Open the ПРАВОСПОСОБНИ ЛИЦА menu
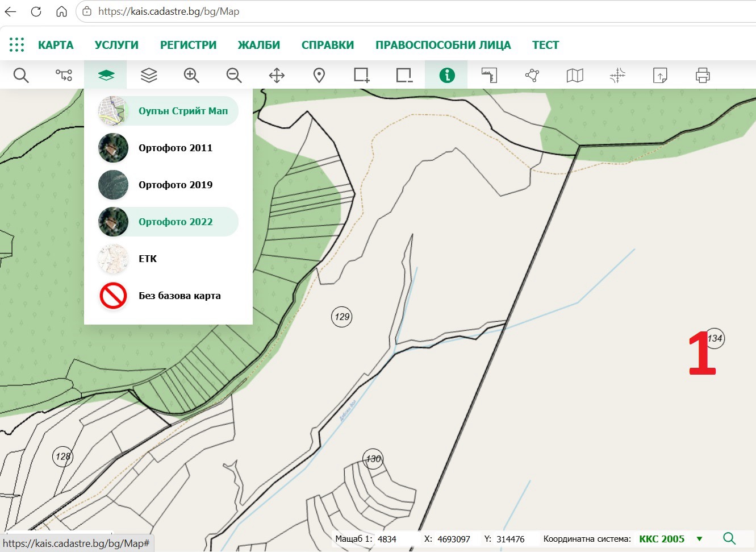The width and height of the screenshot is (756, 552). click(x=443, y=45)
